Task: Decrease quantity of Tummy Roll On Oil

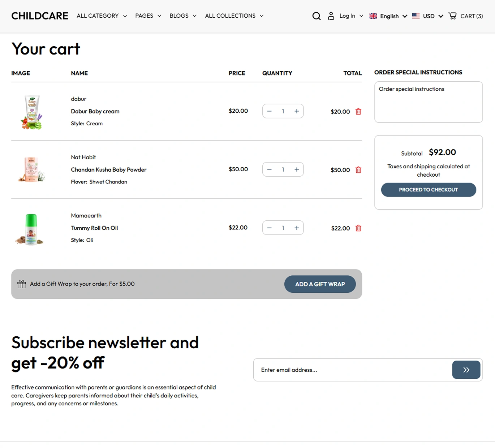Action: (x=269, y=228)
